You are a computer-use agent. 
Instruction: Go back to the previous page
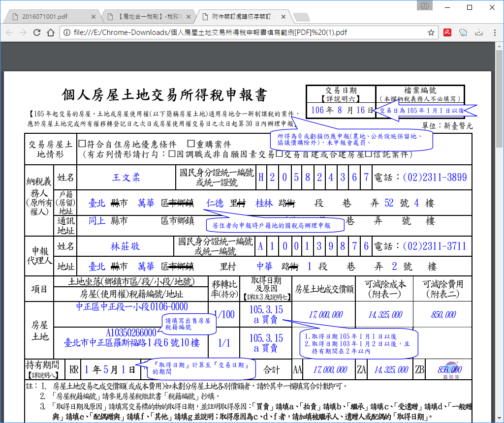10,32
